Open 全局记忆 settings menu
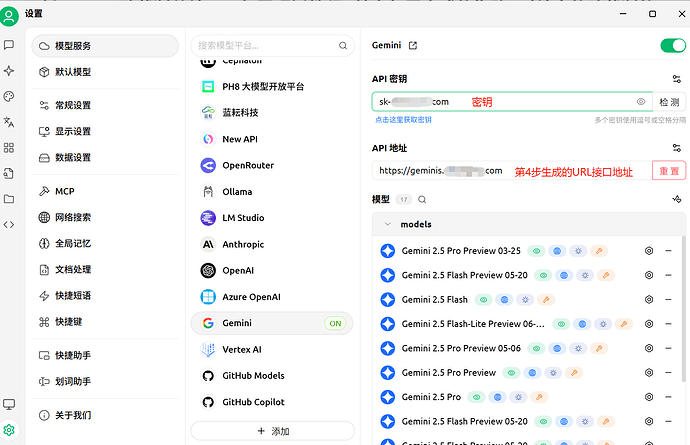Screen dimensions: 690x445 pos(105,243)
